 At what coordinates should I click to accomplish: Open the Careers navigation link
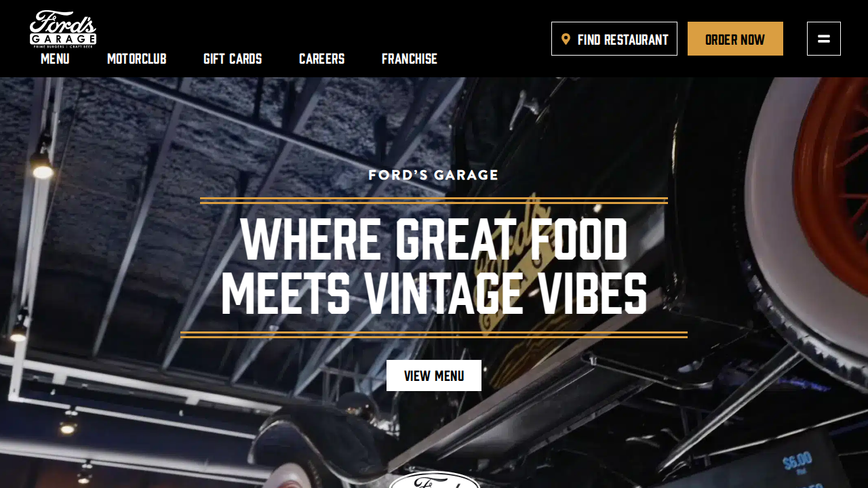pyautogui.click(x=322, y=59)
